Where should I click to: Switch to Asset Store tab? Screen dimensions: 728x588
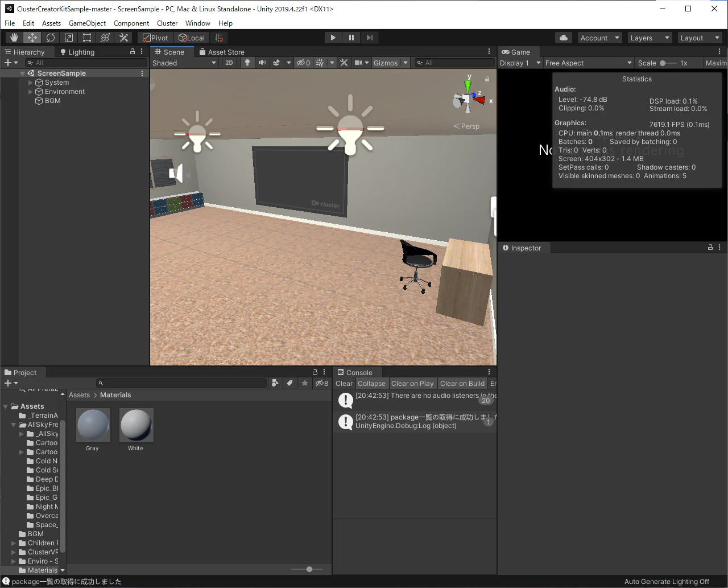pyautogui.click(x=222, y=52)
